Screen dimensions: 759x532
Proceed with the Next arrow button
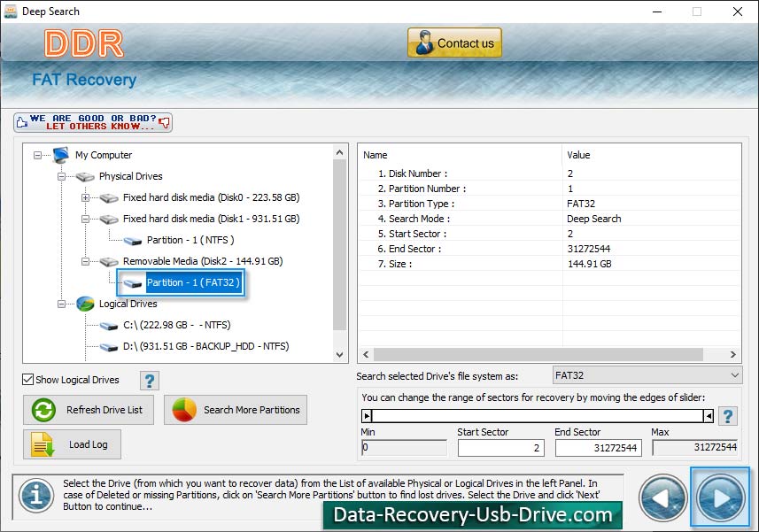coord(720,497)
